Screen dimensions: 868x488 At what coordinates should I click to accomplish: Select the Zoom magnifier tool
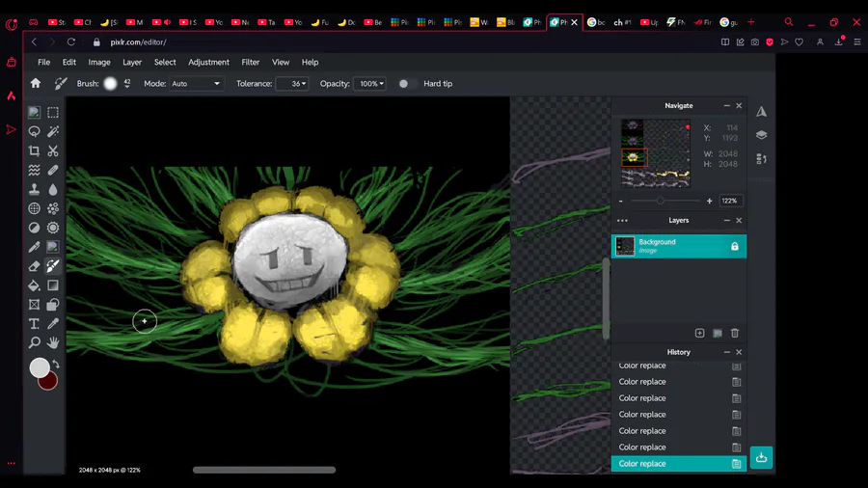tap(34, 342)
